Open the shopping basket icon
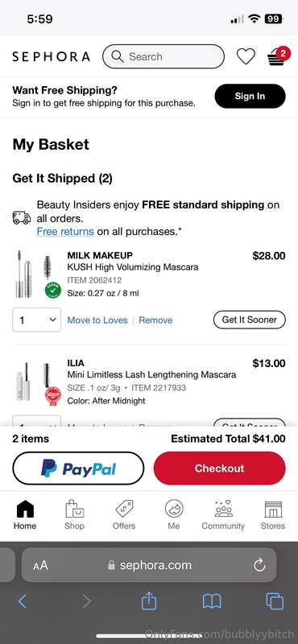 coord(277,56)
